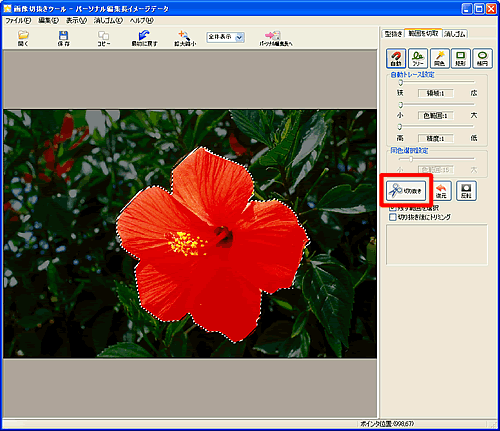Select the 楕円 ellipse selection tool
Screen dimensions: 500x431
[482, 58]
